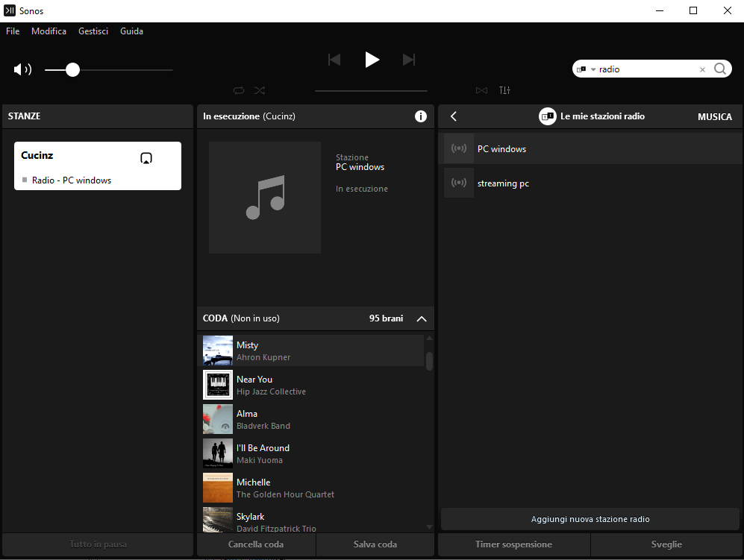Click the Le mie stazioni radio icon
Viewport: 744px width, 560px height.
[x=548, y=116]
